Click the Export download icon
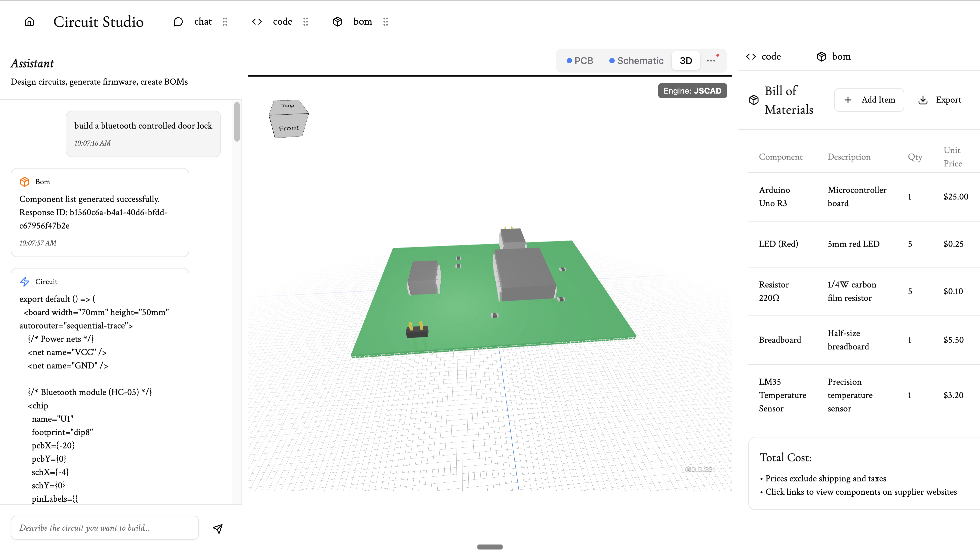Image resolution: width=980 pixels, height=555 pixels. [923, 100]
